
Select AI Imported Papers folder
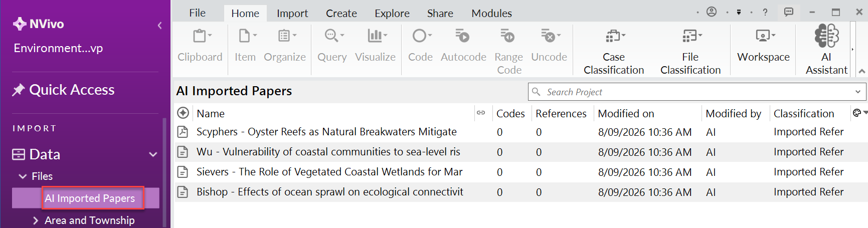[x=86, y=198]
